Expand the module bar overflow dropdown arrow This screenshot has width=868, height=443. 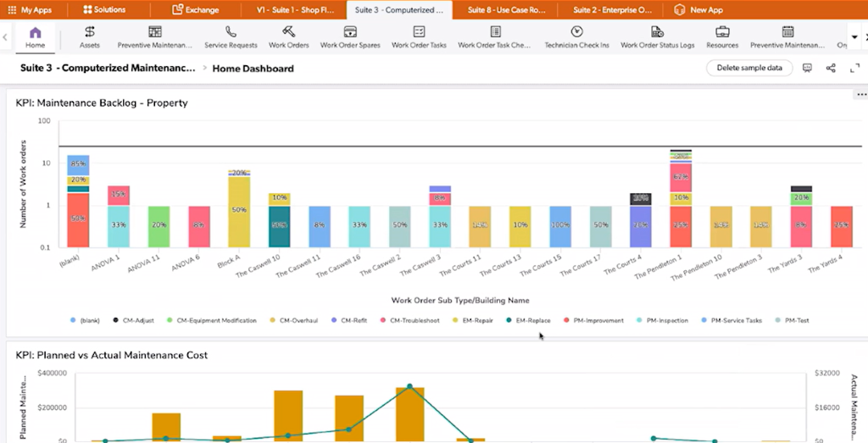(x=854, y=37)
